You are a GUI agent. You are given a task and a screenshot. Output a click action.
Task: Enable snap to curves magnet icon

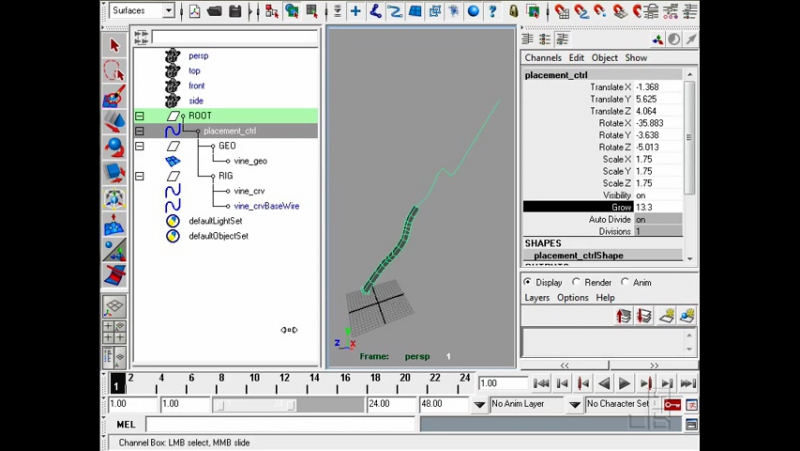tap(581, 11)
